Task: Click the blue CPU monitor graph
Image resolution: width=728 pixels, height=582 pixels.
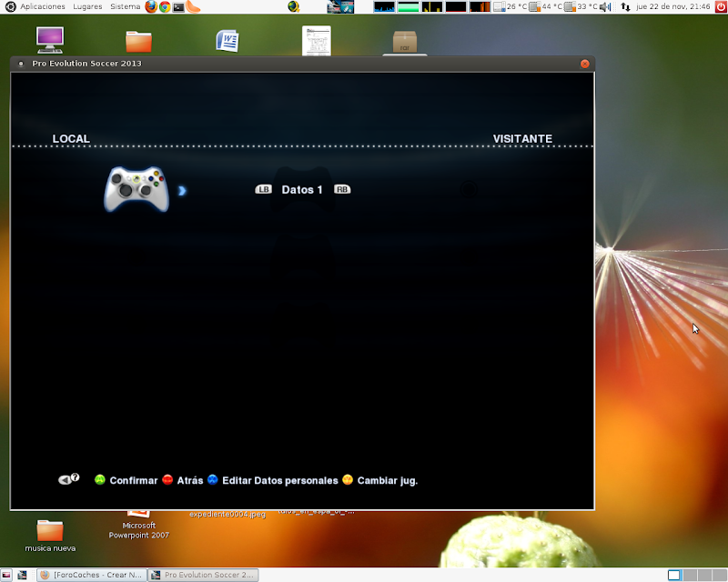Action: click(384, 6)
